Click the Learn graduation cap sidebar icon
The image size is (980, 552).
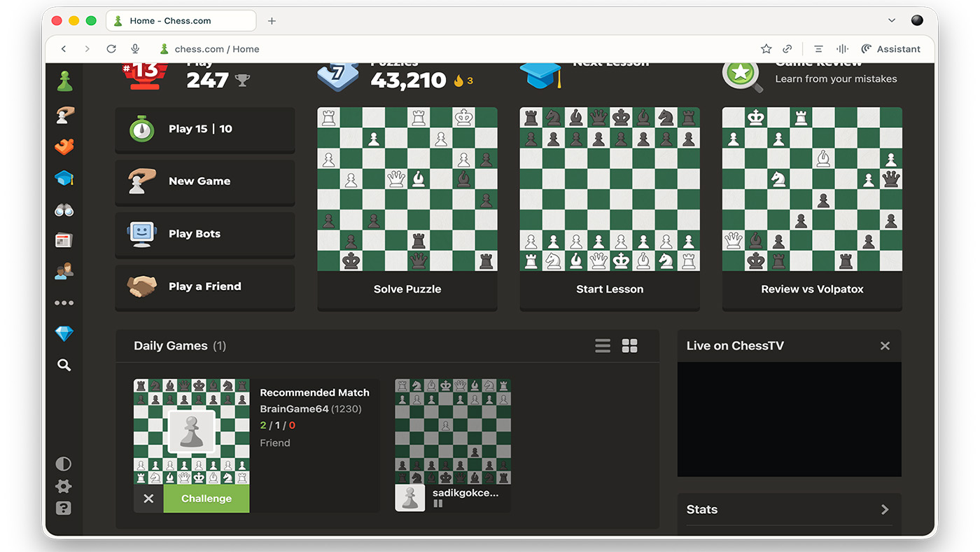pyautogui.click(x=64, y=179)
